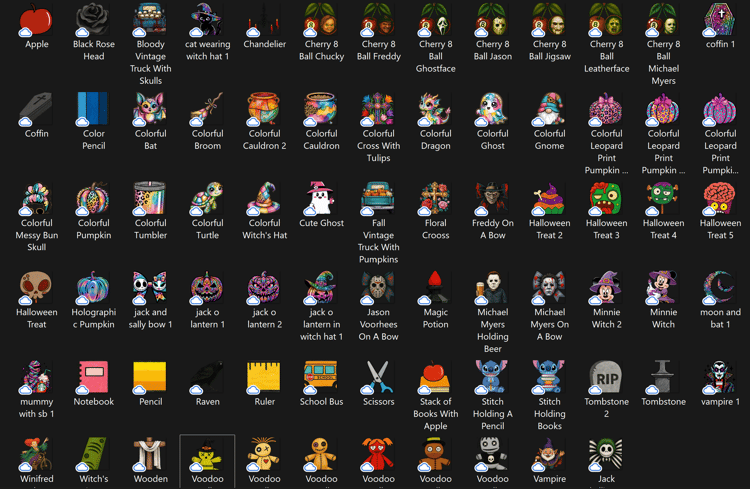
Task: Click Halloween Treat 3 zombie icon
Action: (x=606, y=199)
